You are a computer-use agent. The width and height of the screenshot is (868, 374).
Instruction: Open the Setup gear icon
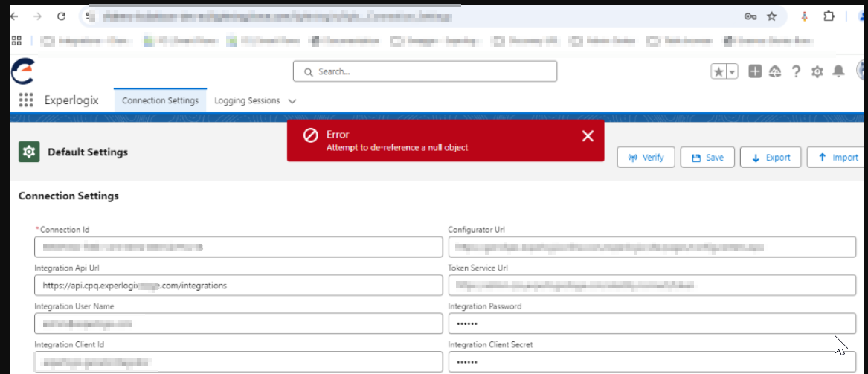tap(817, 71)
